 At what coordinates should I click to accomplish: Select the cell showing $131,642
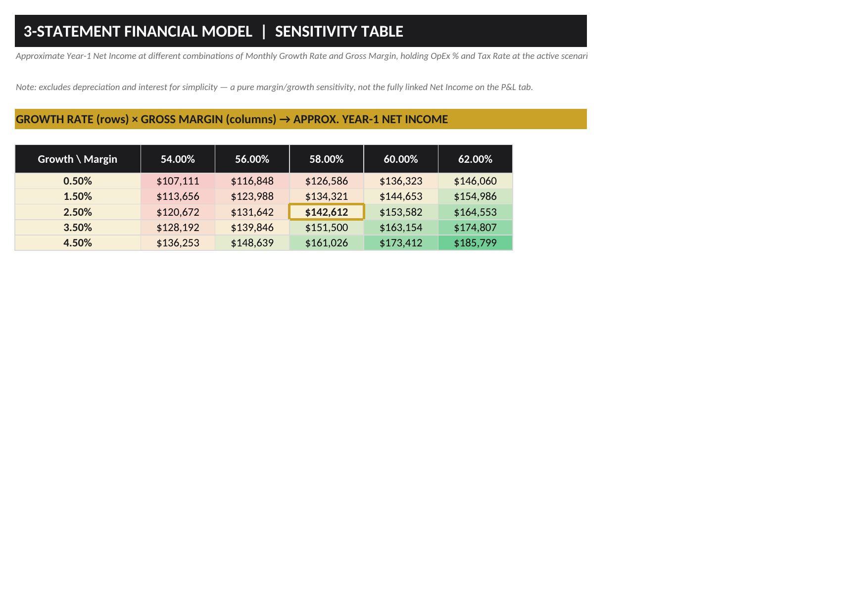pos(252,212)
